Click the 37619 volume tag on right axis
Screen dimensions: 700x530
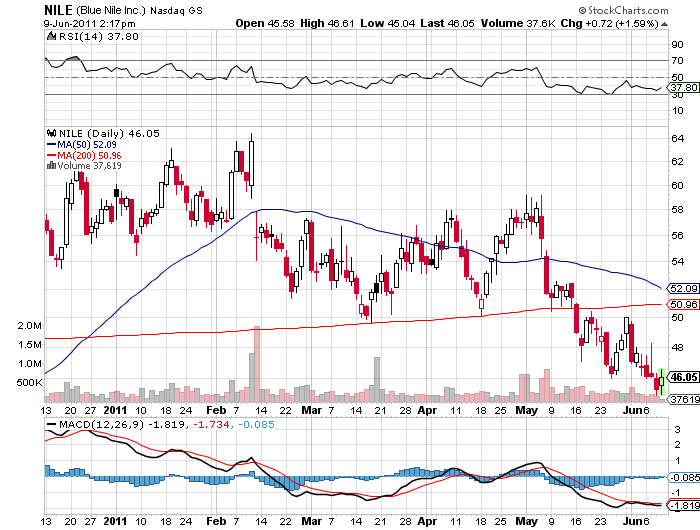point(683,399)
